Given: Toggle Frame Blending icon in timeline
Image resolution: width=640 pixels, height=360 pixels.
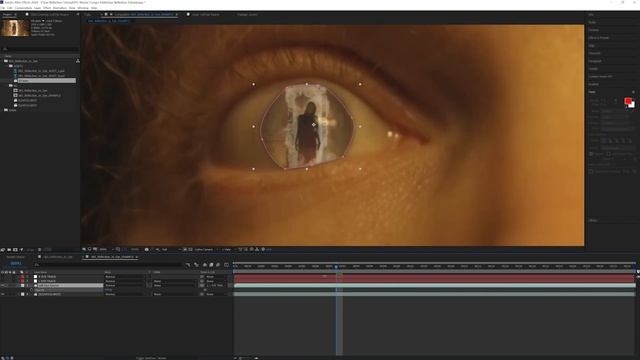Looking at the screenshot, I should 211,265.
